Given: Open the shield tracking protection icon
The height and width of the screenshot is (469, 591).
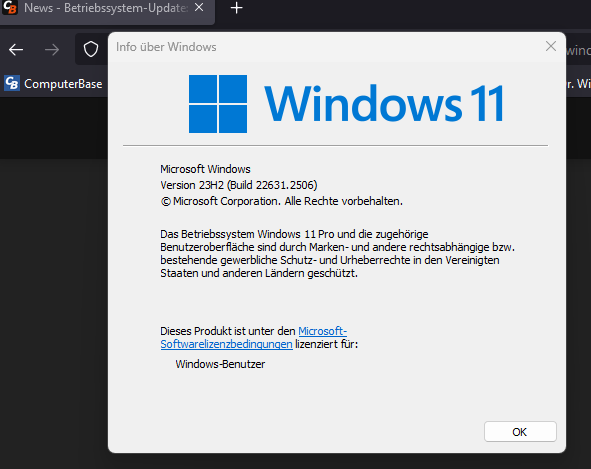Looking at the screenshot, I should [x=91, y=49].
